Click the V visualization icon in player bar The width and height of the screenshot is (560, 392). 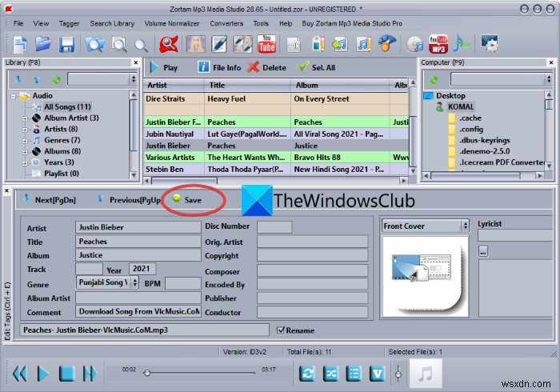coord(377,374)
